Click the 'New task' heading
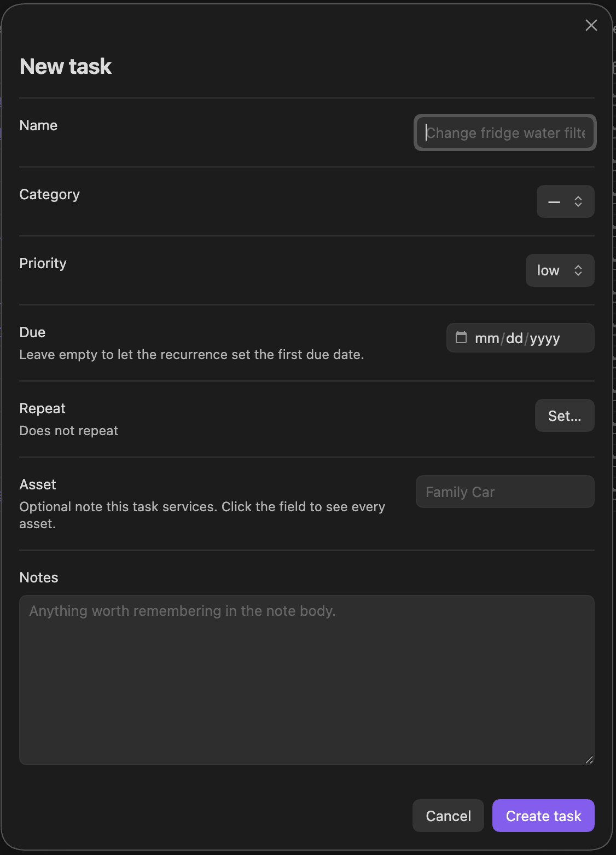 66,66
